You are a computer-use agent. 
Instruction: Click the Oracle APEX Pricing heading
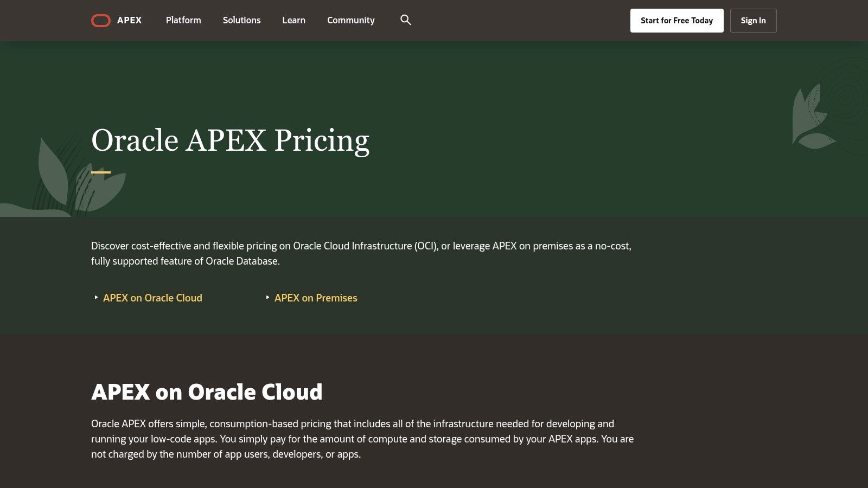coord(231,140)
